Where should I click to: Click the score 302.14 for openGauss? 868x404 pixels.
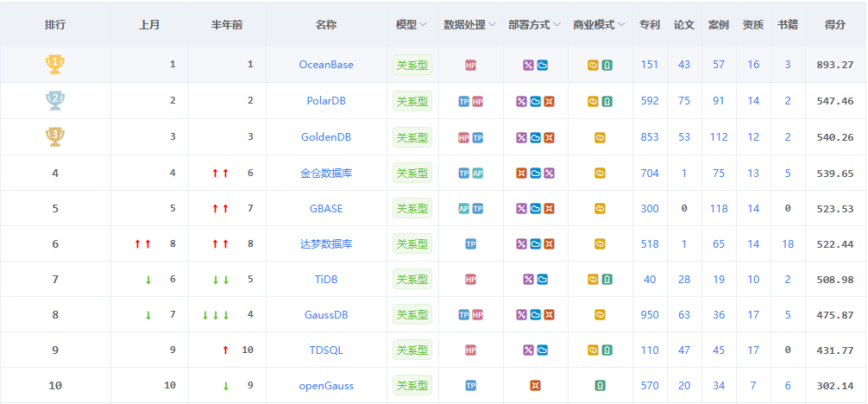835,386
